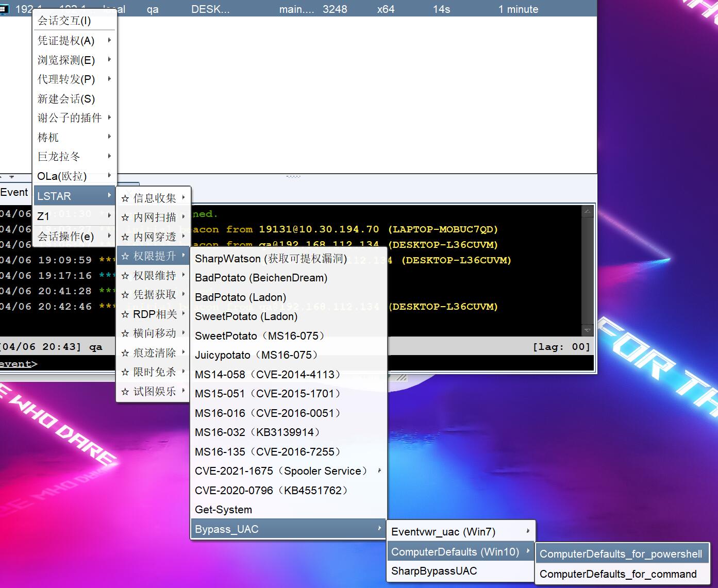718x588 pixels.
Task: Run SharpWatson (获取可提权漏洞)
Action: tap(289, 258)
